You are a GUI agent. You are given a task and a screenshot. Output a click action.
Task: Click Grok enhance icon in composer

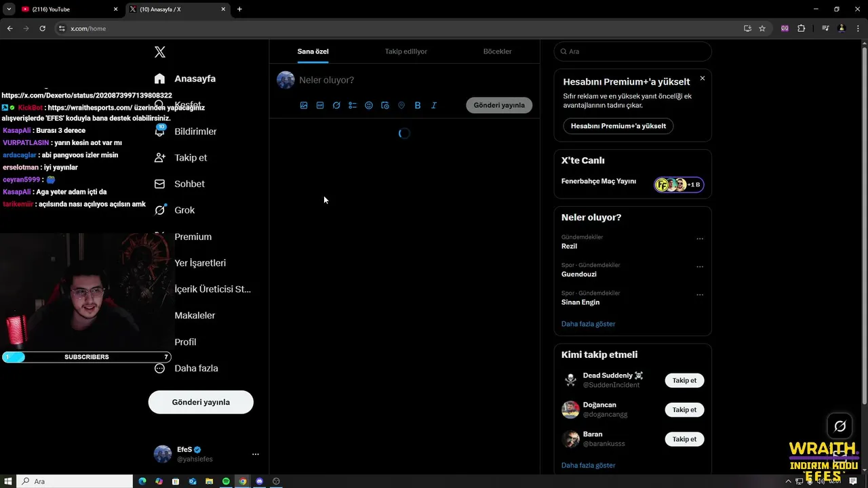pos(336,106)
